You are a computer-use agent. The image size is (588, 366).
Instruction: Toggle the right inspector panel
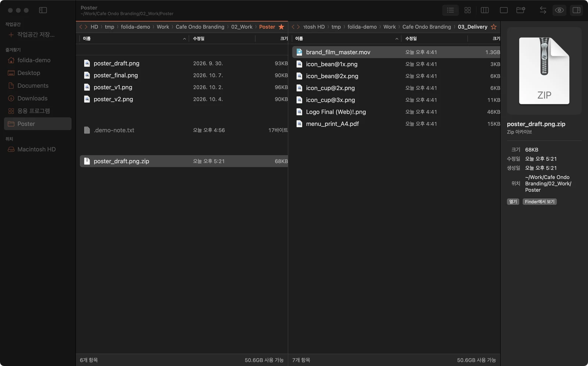[x=577, y=10]
